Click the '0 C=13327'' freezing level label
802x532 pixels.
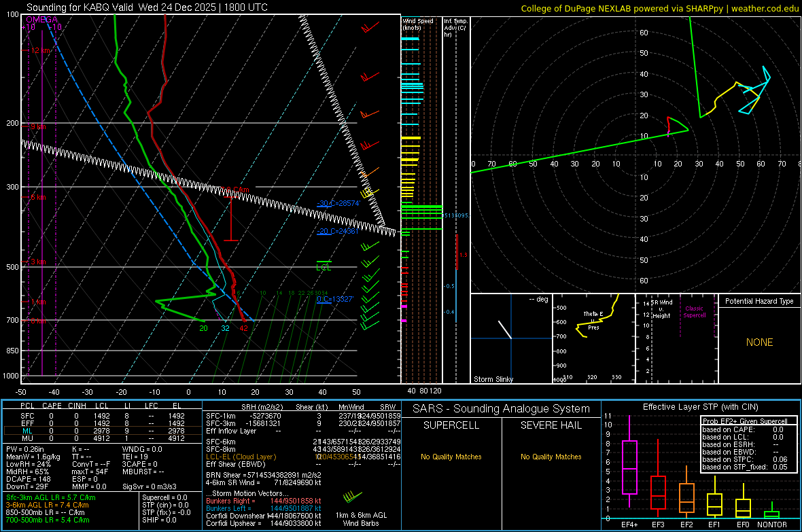point(335,299)
